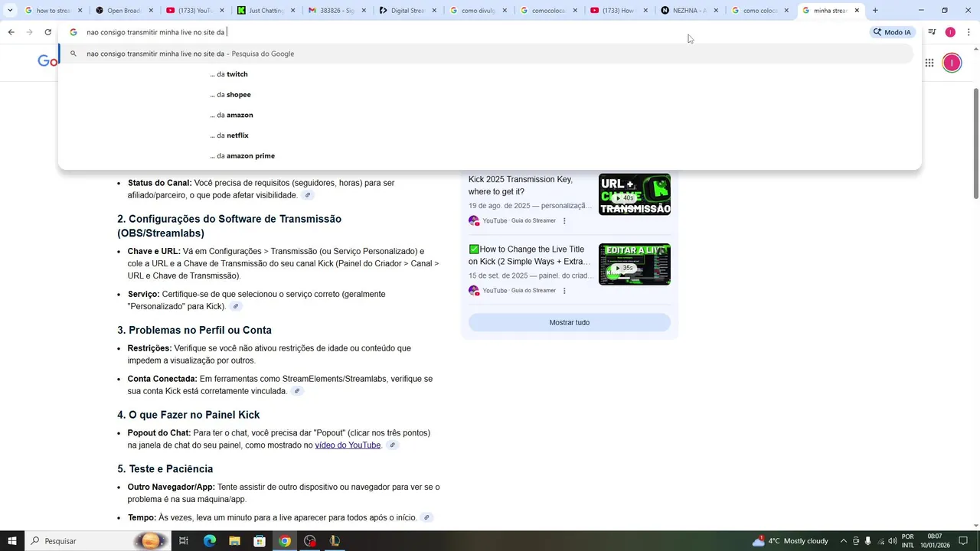Open the weather widget '4°C Mostly cloudy'
980x551 pixels.
click(790, 541)
